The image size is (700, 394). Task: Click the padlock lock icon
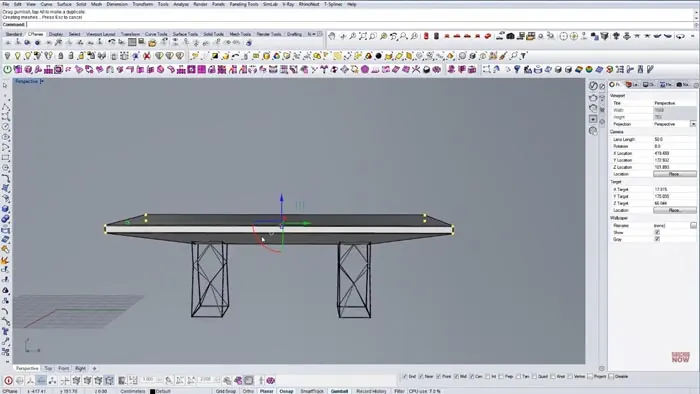tap(61, 56)
